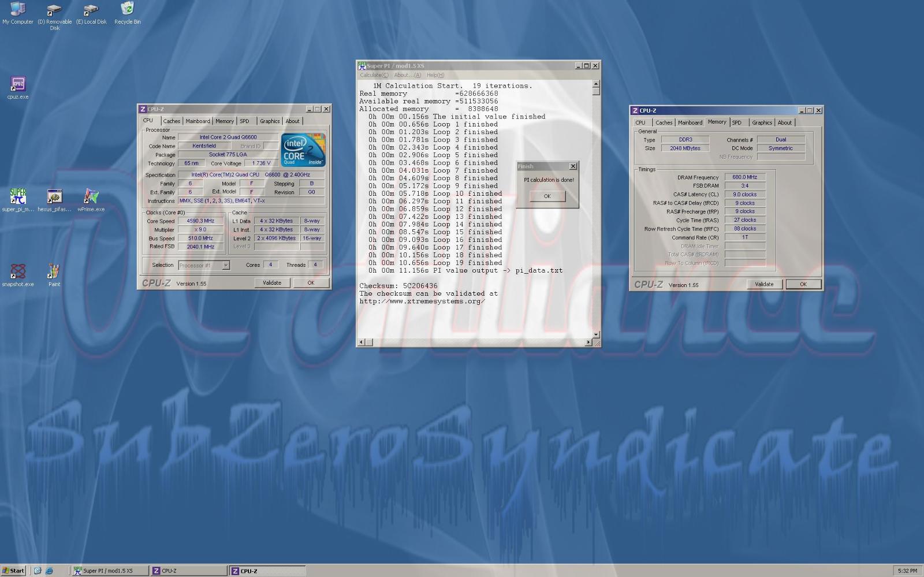The width and height of the screenshot is (924, 577).
Task: Switch to Caches tab in right CPU-Z
Action: pyautogui.click(x=664, y=122)
